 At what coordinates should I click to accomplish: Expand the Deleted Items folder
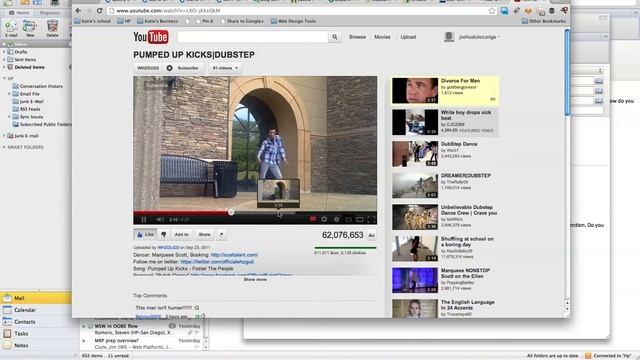(4, 67)
